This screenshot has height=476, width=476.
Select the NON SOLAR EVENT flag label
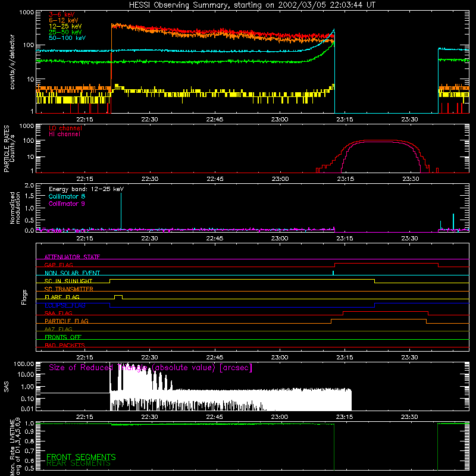pos(72,273)
